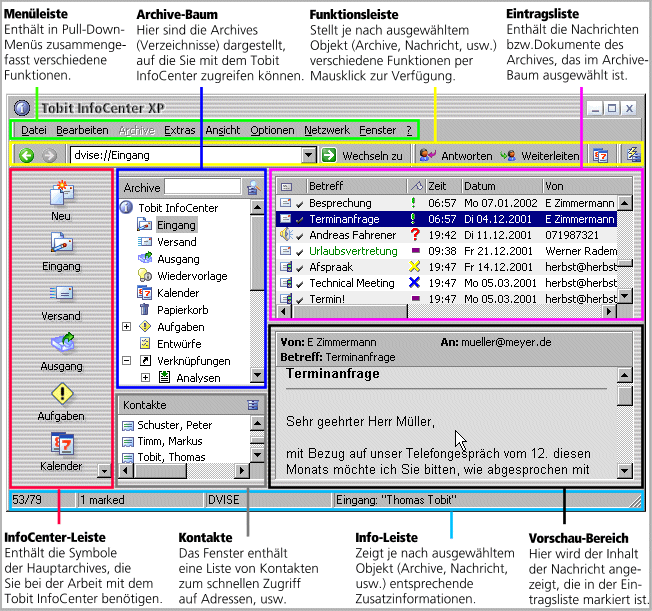This screenshot has height=611, width=652.
Task: Toggle the checkmark on Technical Meeting row
Action: tap(299, 284)
